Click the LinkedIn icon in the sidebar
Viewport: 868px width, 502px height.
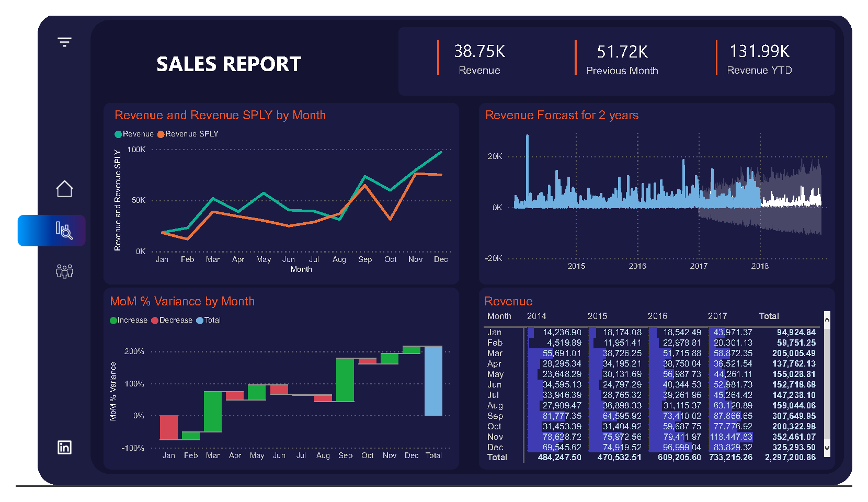pyautogui.click(x=64, y=448)
